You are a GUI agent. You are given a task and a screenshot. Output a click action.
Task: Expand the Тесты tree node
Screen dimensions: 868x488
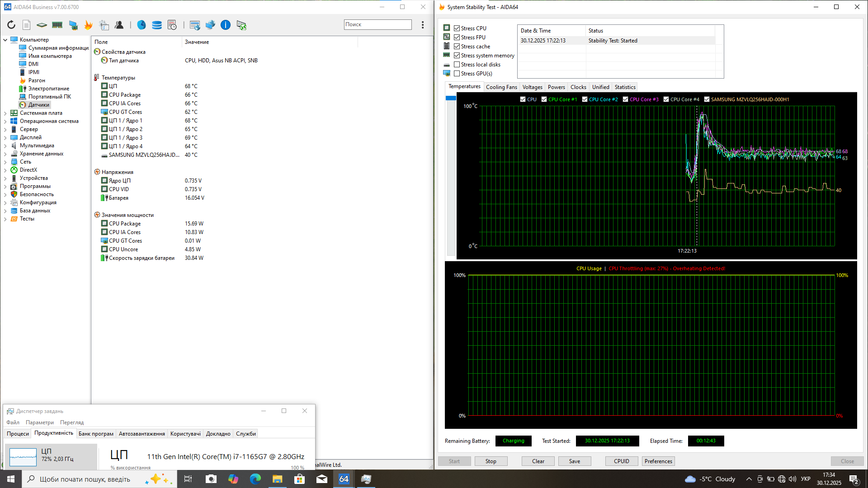[5, 219]
